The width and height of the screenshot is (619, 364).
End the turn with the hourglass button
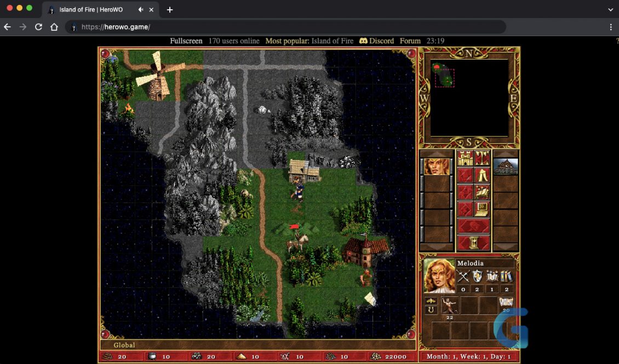pos(474,243)
